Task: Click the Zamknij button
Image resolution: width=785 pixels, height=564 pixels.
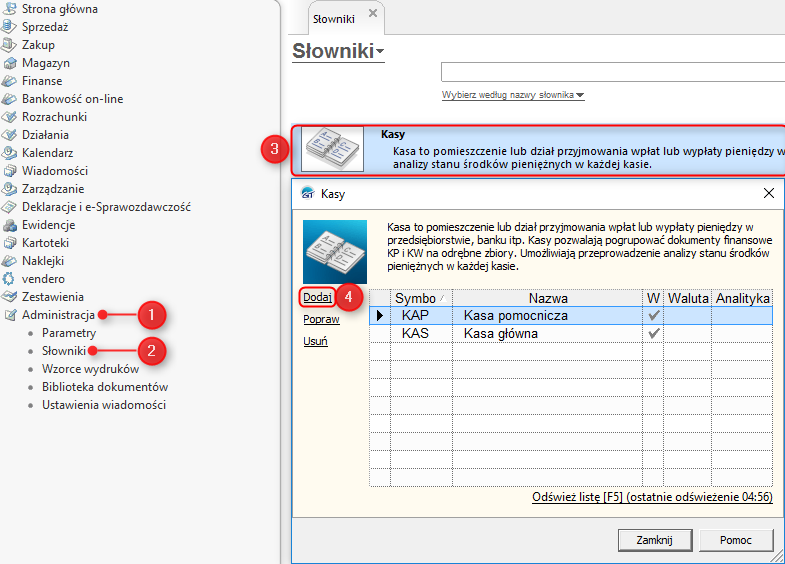Action: click(655, 540)
